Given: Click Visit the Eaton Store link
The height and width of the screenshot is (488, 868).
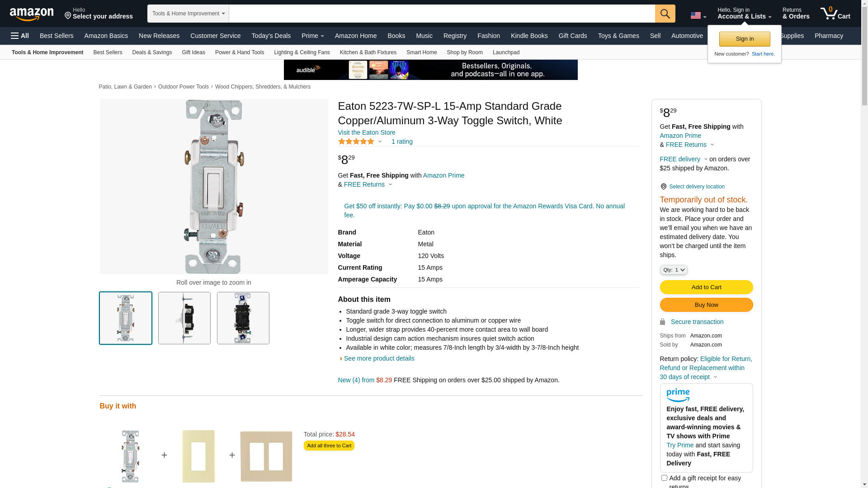Looking at the screenshot, I should point(366,132).
